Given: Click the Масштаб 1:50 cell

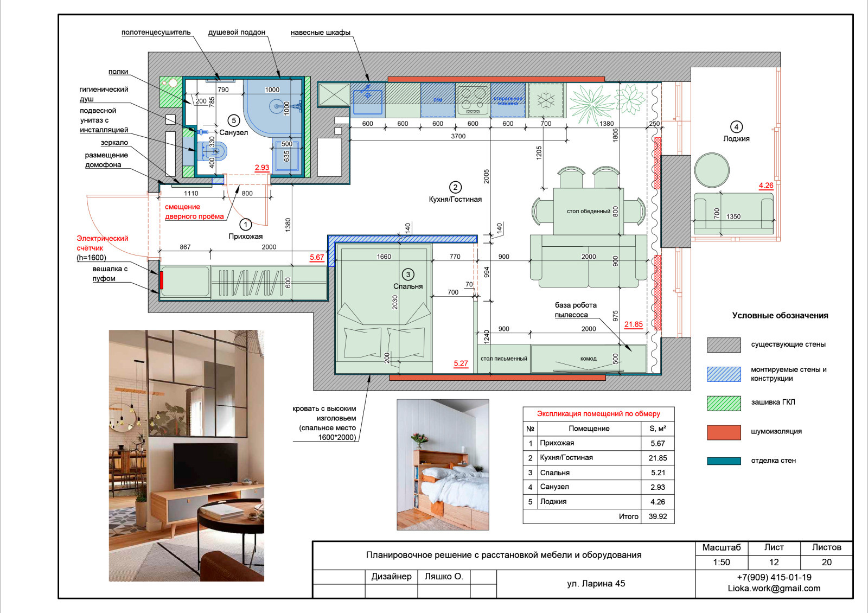Looking at the screenshot, I should pyautogui.click(x=721, y=562).
